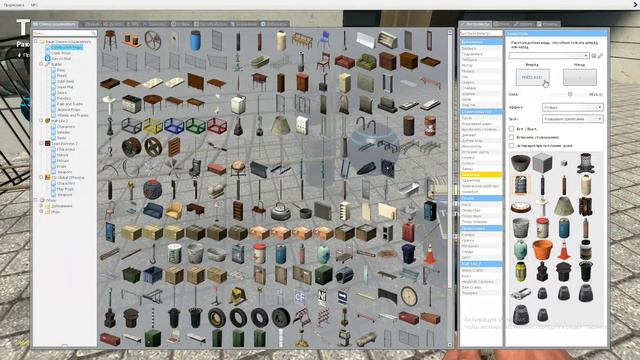Click the Назад key bind button

580,77
